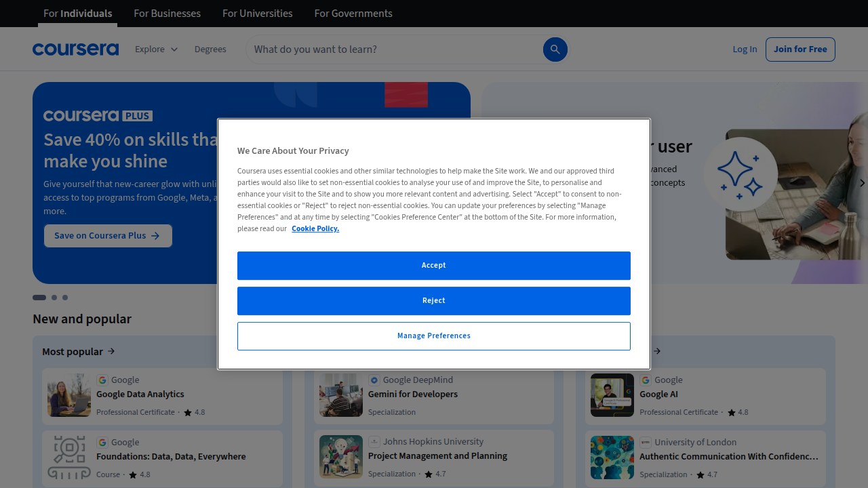This screenshot has width=868, height=488.
Task: Click the Log In link
Action: (745, 49)
